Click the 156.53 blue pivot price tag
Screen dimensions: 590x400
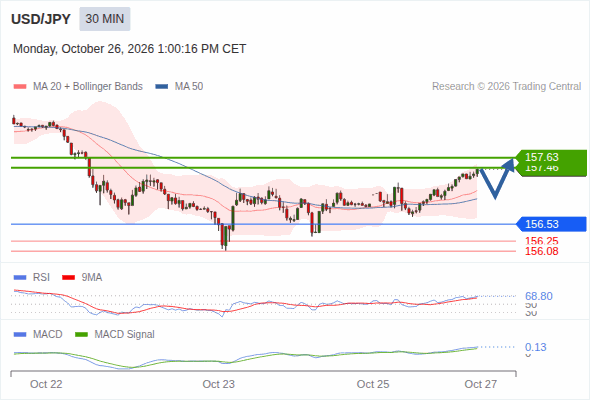pos(552,224)
